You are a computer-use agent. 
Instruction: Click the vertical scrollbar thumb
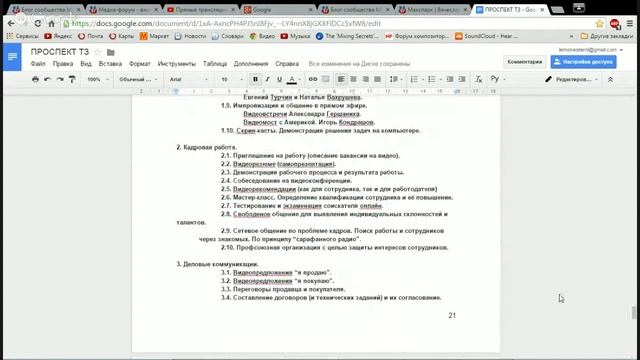pos(634,313)
